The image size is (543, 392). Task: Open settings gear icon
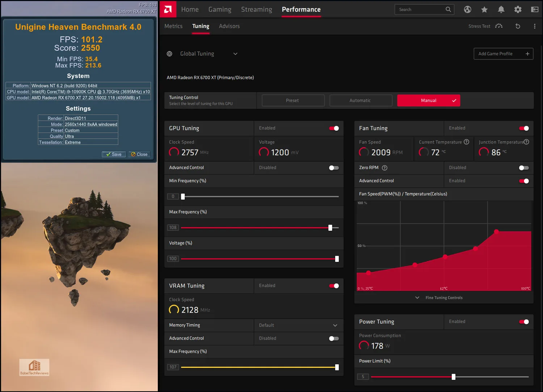(518, 9)
